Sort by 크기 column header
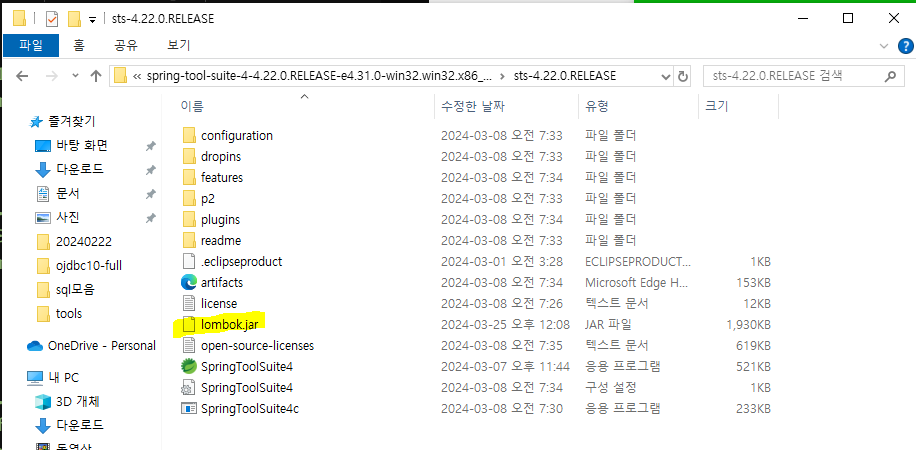Viewport: 916px width, 450px height. (717, 106)
